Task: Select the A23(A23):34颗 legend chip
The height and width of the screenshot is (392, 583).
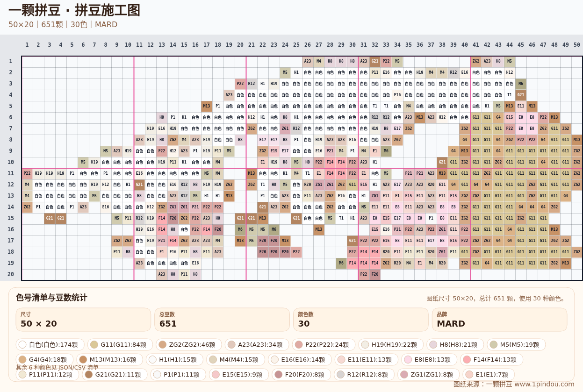Action: pyautogui.click(x=257, y=345)
